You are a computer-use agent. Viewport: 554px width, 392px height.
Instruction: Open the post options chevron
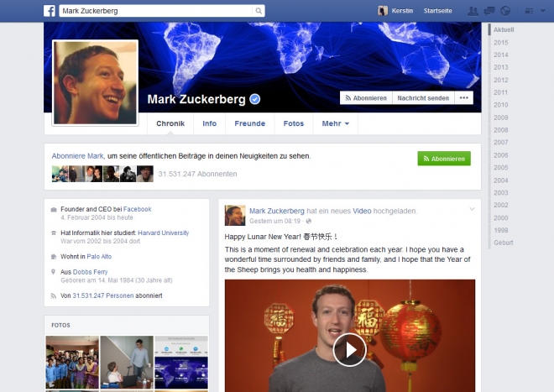pos(472,209)
